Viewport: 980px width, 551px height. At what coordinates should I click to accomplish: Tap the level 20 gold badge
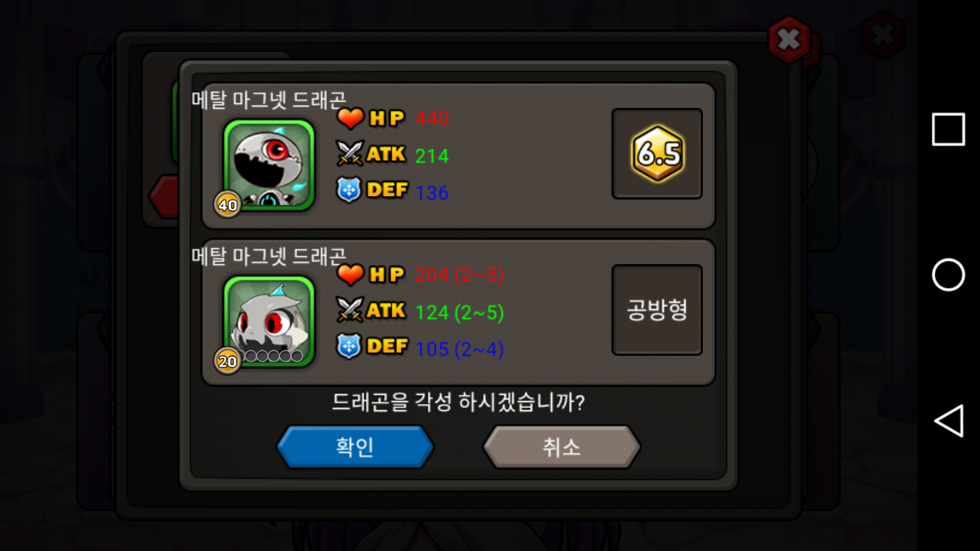coord(227,360)
